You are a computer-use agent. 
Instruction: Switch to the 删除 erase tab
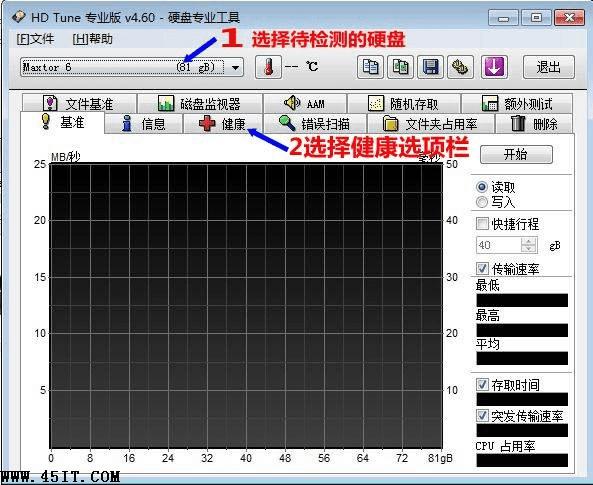[x=534, y=124]
